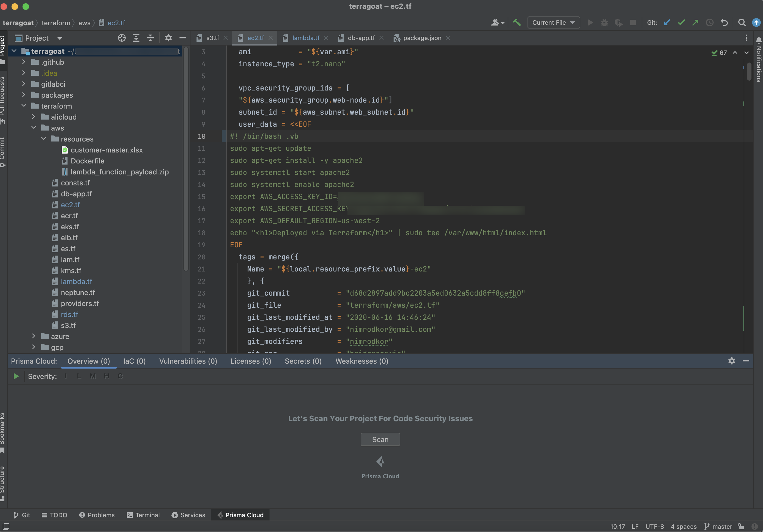Open Project panel gear options

[169, 38]
